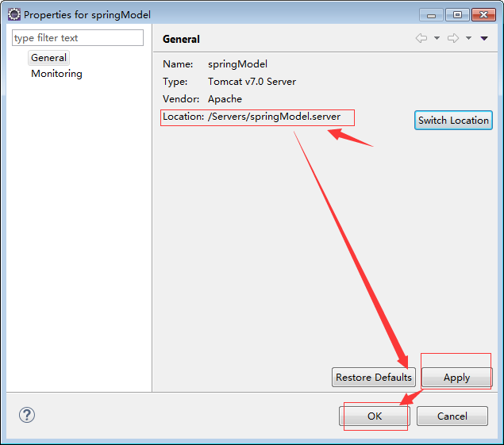Go forward using the right arrow icon

(x=453, y=38)
